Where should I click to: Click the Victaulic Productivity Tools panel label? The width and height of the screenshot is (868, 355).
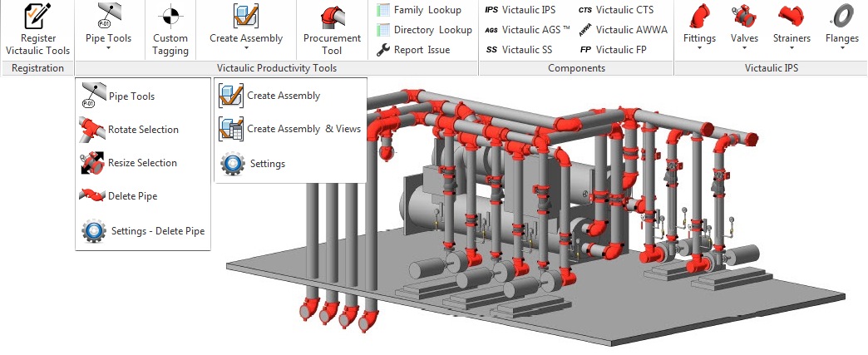[x=277, y=68]
